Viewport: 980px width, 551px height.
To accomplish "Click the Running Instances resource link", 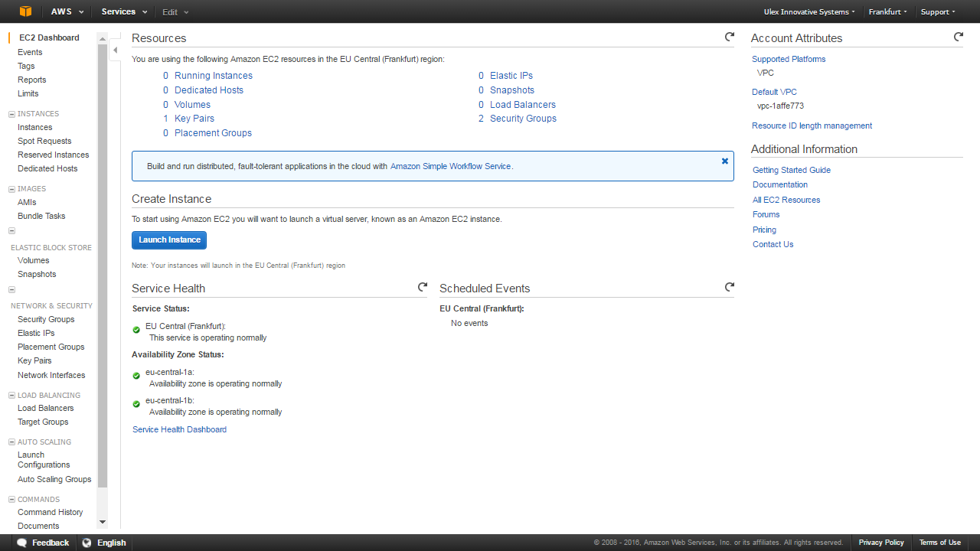I will point(214,76).
